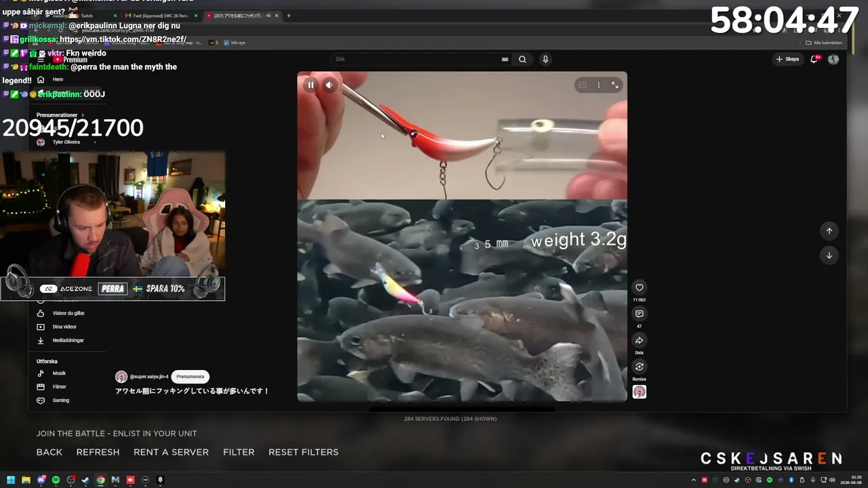This screenshot has height=488, width=868.
Task: Open the YouTube account avatar menu
Action: pos(833,59)
